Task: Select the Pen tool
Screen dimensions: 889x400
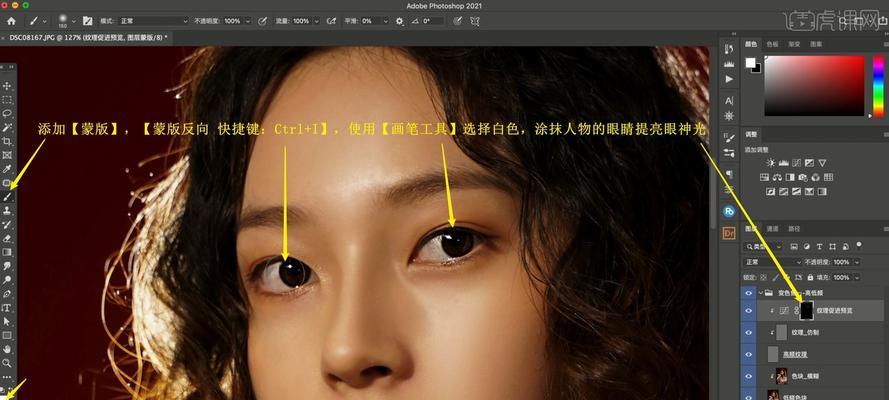Action: pyautogui.click(x=7, y=293)
